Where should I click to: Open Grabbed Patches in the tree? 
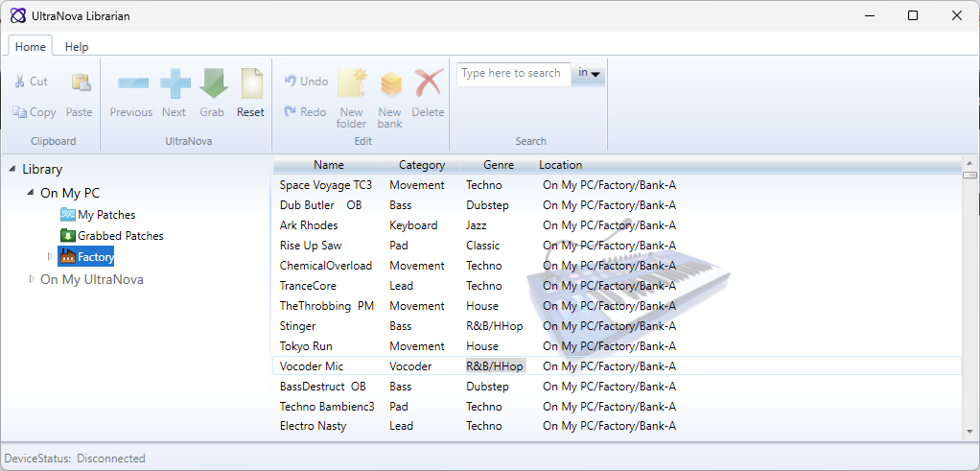coord(120,236)
